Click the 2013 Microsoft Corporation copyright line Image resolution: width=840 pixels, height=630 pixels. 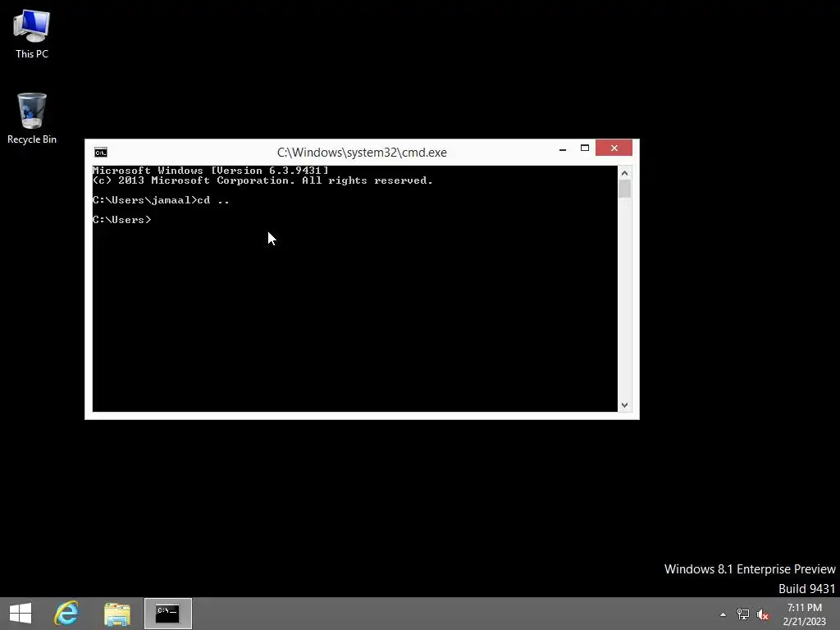point(262,180)
